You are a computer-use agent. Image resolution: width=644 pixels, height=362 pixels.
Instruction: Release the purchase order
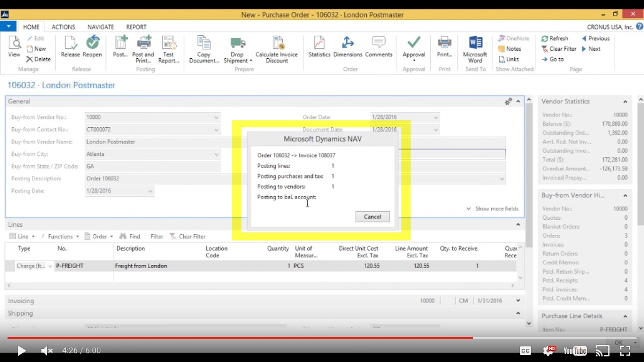pyautogui.click(x=70, y=46)
